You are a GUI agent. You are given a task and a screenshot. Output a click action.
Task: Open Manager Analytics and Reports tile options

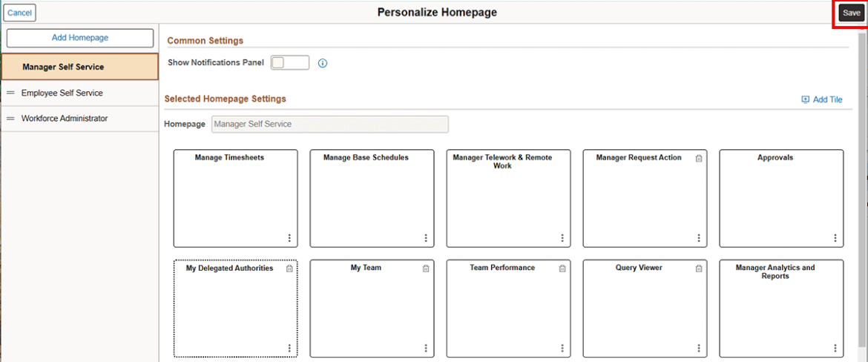(x=835, y=348)
